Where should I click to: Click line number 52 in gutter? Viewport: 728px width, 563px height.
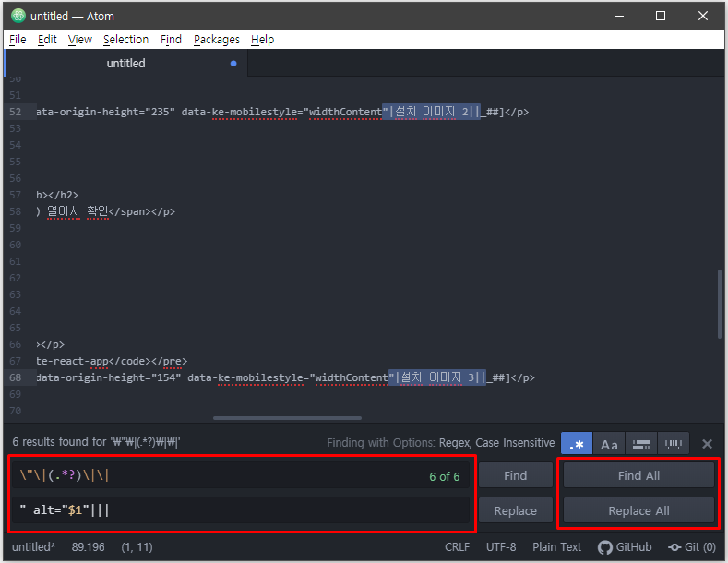click(16, 112)
